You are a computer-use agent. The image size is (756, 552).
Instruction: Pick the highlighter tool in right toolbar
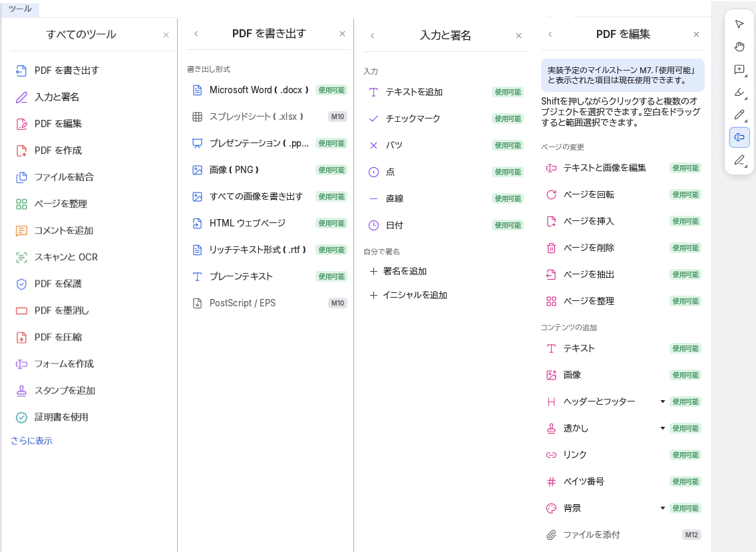click(x=739, y=92)
